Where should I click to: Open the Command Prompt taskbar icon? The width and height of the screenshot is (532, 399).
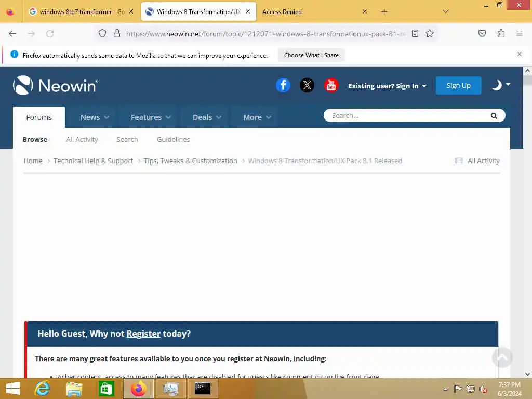point(203,389)
